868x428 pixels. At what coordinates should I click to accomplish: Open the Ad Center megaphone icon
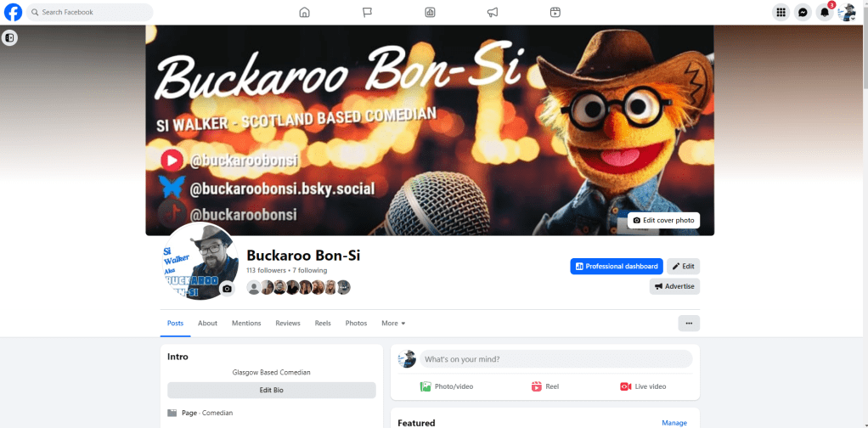click(x=493, y=12)
